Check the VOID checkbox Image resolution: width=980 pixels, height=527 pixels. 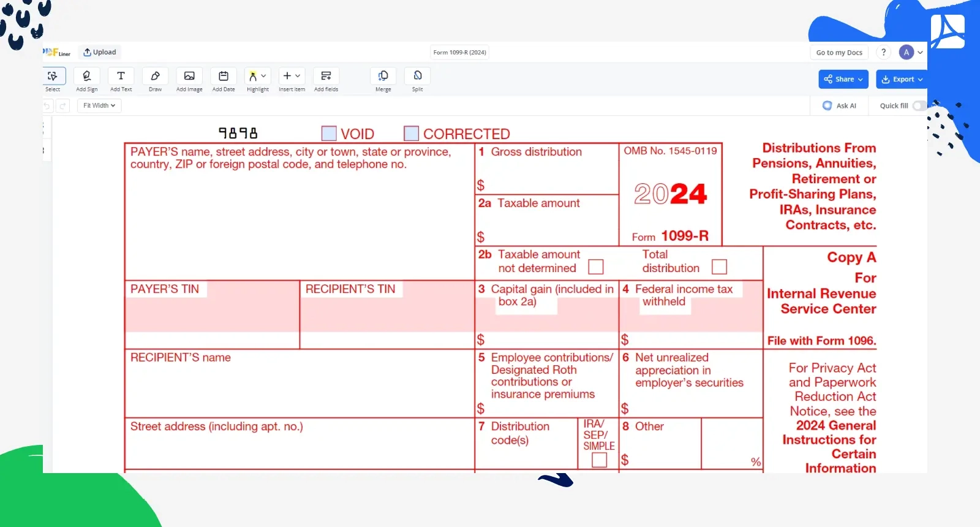tap(329, 134)
